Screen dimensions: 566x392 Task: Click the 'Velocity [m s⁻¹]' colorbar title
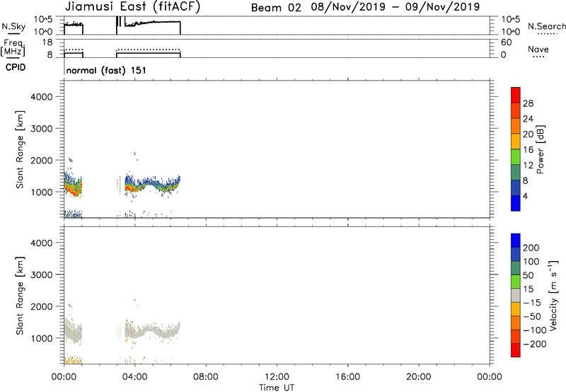(553, 295)
